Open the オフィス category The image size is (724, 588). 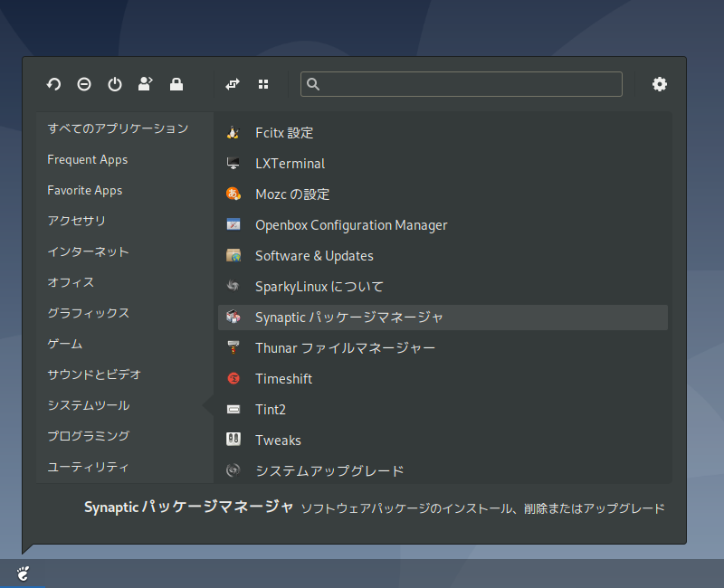pos(71,282)
